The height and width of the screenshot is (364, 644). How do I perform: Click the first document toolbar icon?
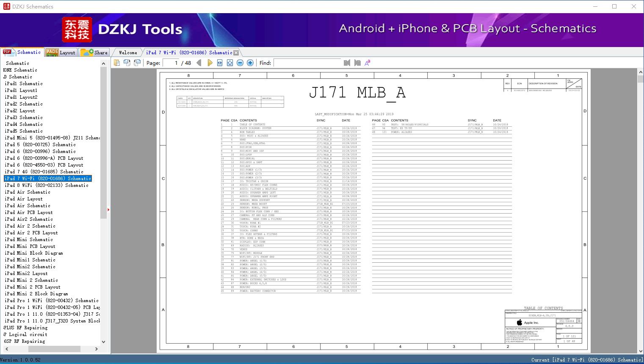[x=117, y=63]
